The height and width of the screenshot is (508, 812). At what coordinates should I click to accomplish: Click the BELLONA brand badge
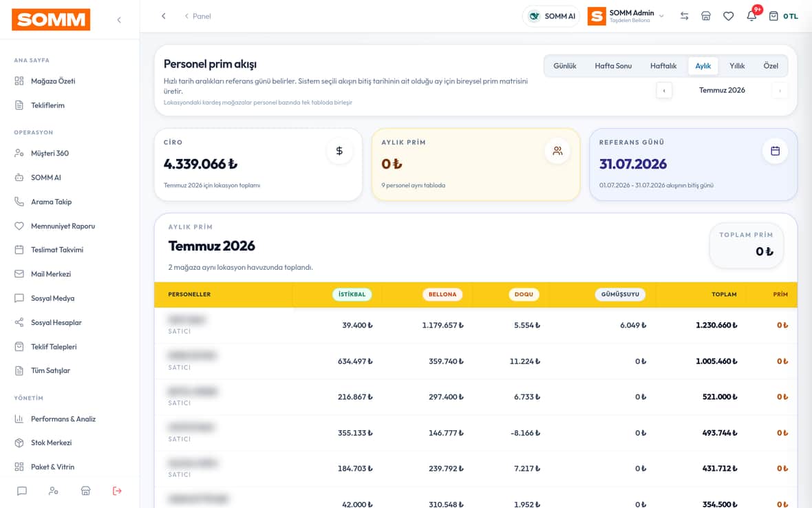(442, 294)
